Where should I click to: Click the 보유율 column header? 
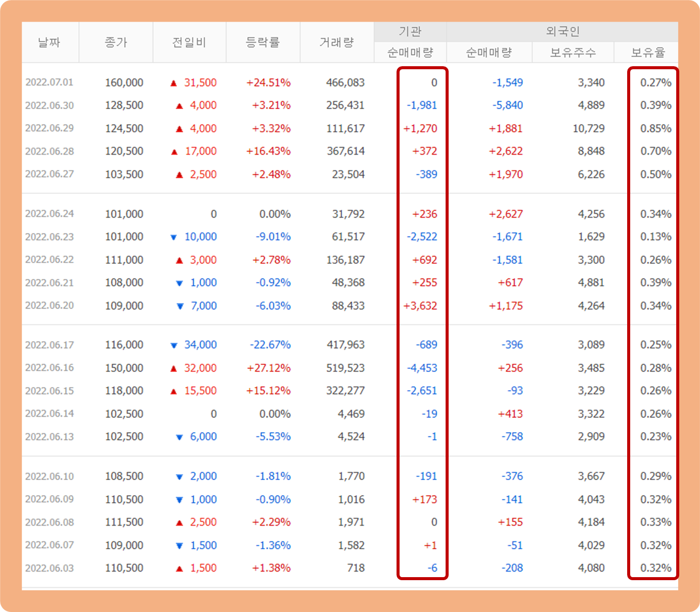(x=647, y=52)
